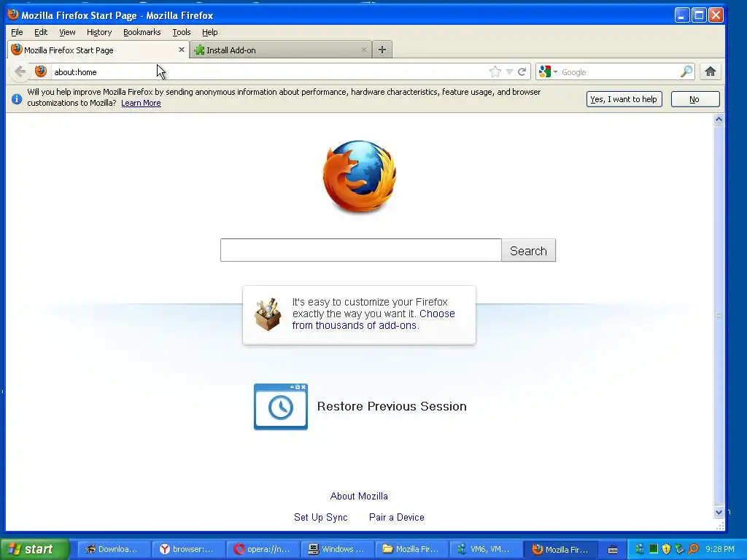Click the blue info icon in the notification bar
This screenshot has height=560, width=747.
17,99
